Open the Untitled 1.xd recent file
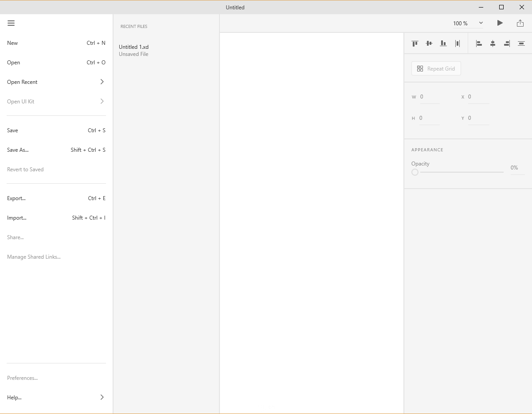532x414 pixels. tap(134, 47)
